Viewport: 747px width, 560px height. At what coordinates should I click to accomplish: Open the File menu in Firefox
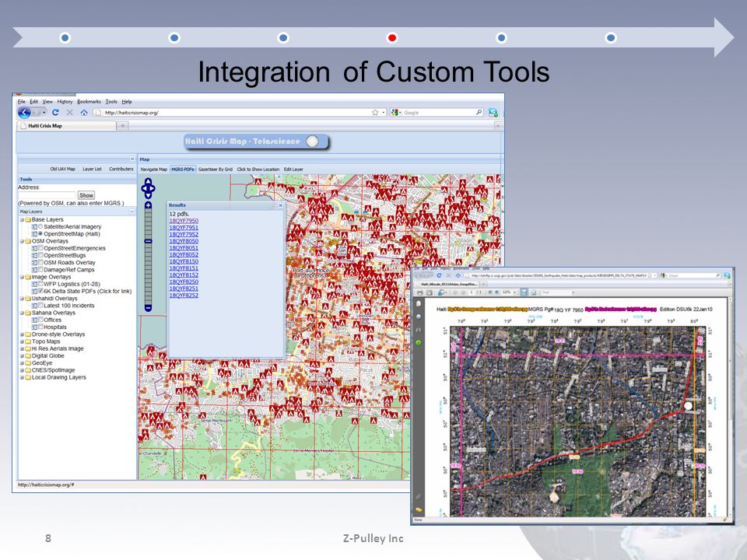point(22,101)
